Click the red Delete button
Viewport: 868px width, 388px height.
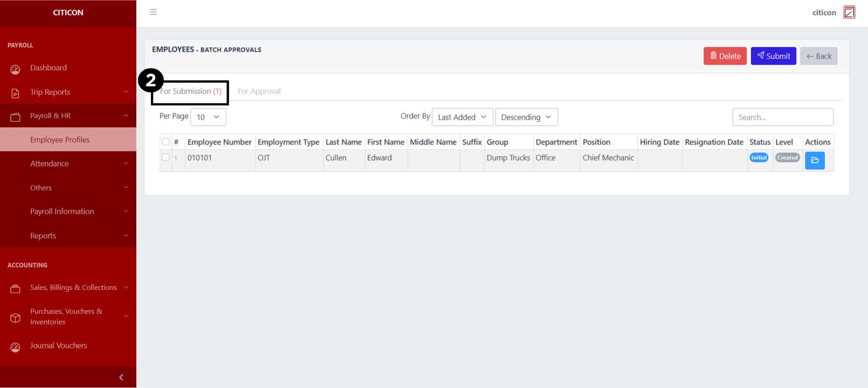[725, 56]
